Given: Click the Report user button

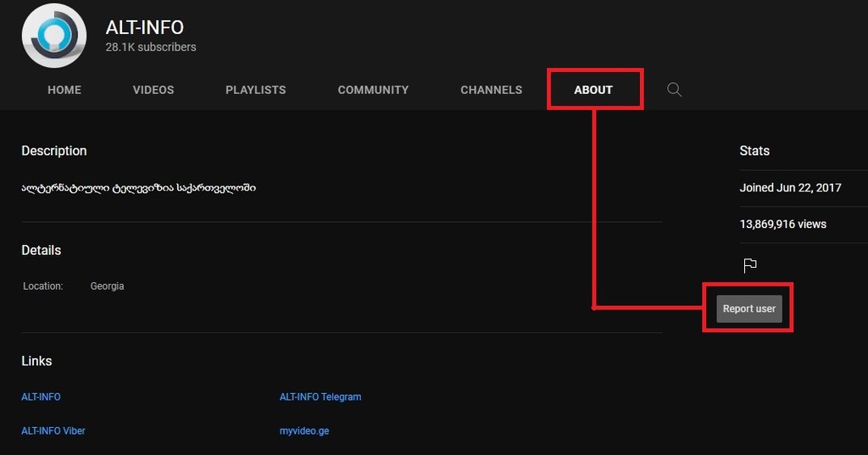Looking at the screenshot, I should point(749,309).
